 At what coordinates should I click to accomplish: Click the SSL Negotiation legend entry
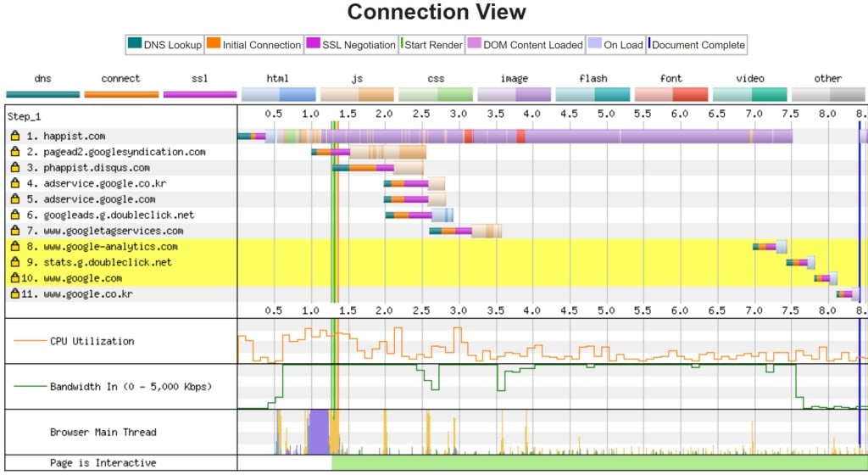(350, 45)
